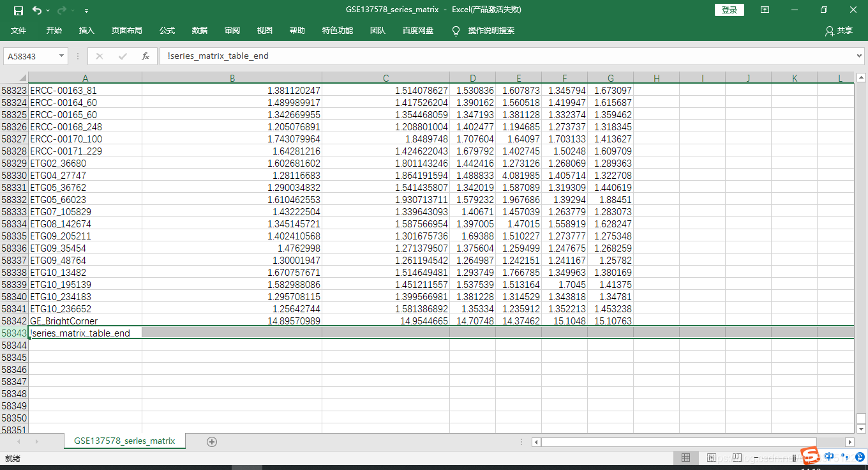Click the 登录 sign-in button
Image resolution: width=868 pixels, height=470 pixels.
coord(729,10)
